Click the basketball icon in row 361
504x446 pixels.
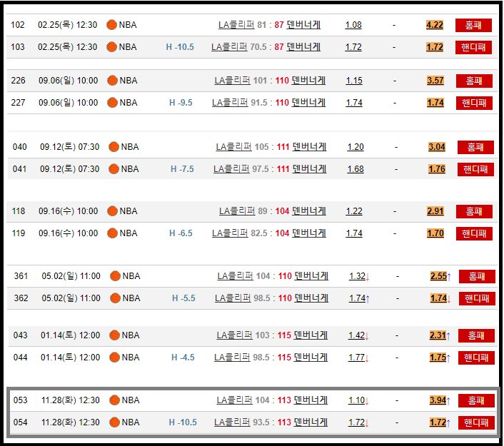pyautogui.click(x=115, y=276)
